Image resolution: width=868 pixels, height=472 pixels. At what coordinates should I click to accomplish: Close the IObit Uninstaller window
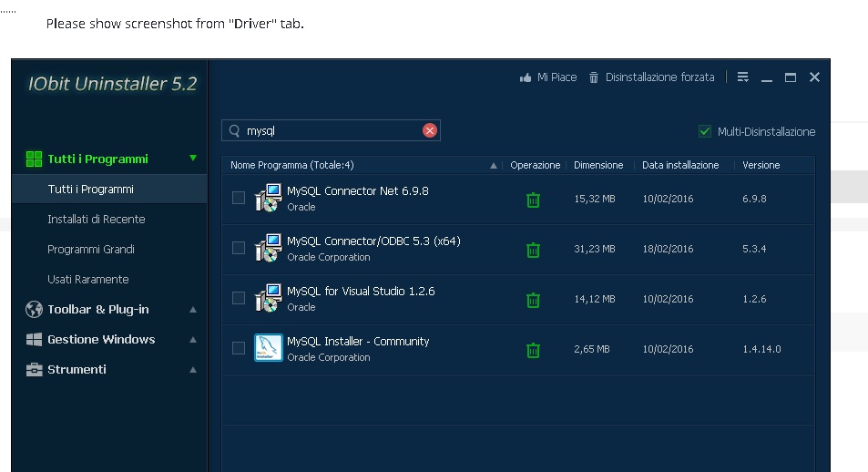point(814,77)
